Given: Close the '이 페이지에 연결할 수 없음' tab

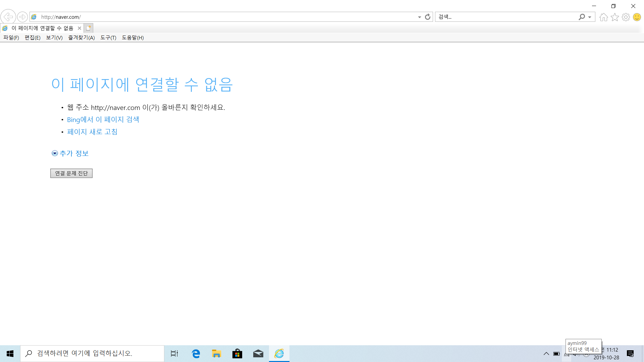Looking at the screenshot, I should click(x=79, y=28).
